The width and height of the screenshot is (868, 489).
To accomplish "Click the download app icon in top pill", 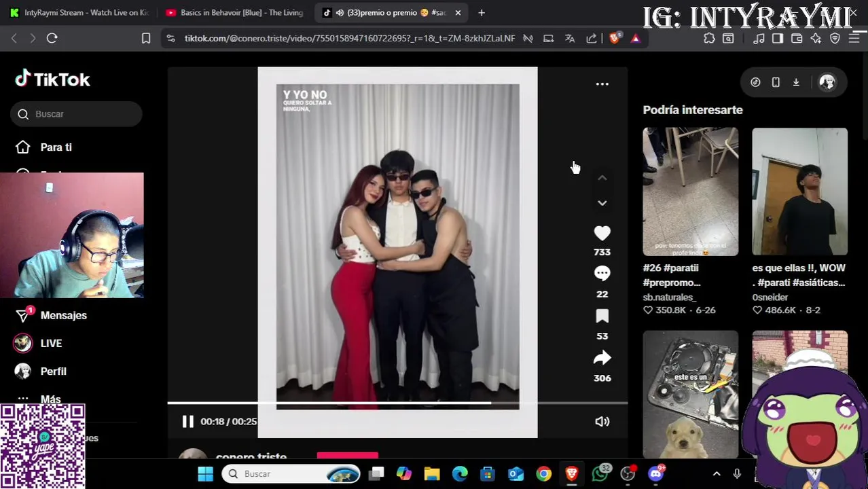I will coord(796,82).
